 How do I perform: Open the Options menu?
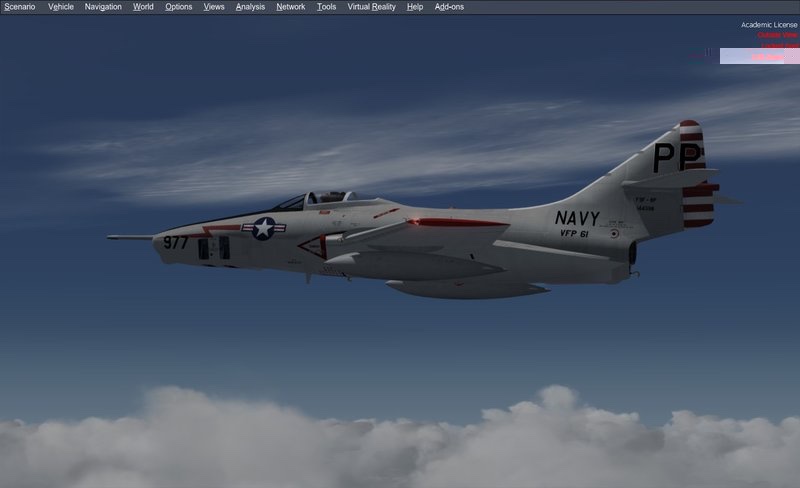[179, 7]
